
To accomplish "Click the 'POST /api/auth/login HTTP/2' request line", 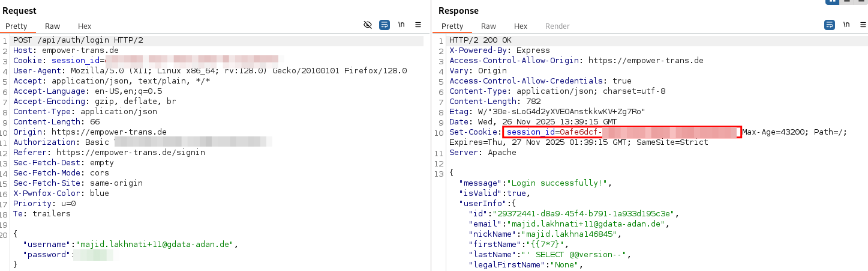I will pyautogui.click(x=78, y=40).
